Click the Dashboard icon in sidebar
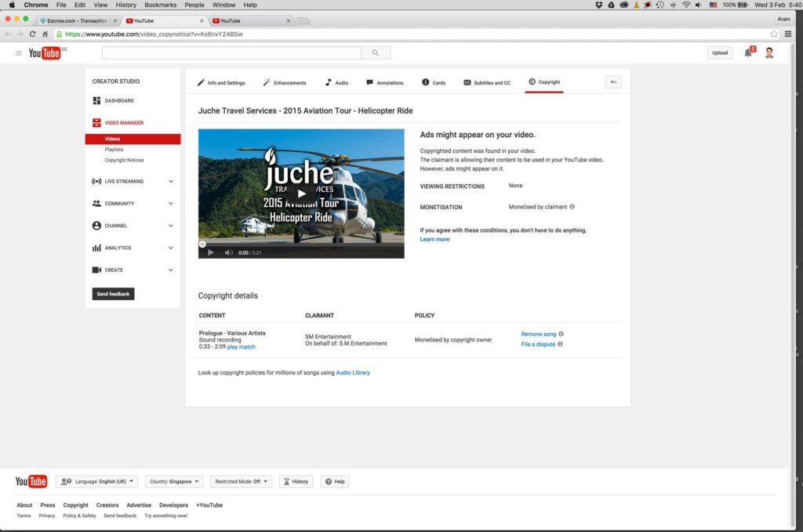803x532 pixels. (x=96, y=101)
